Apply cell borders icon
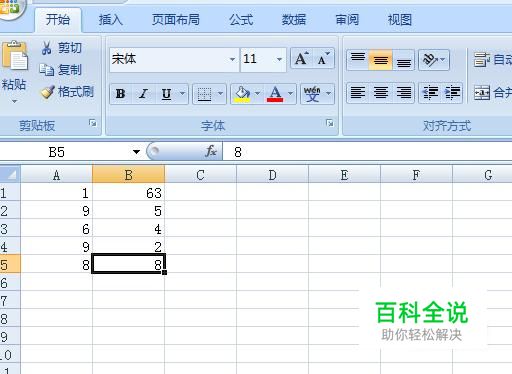 (204, 94)
